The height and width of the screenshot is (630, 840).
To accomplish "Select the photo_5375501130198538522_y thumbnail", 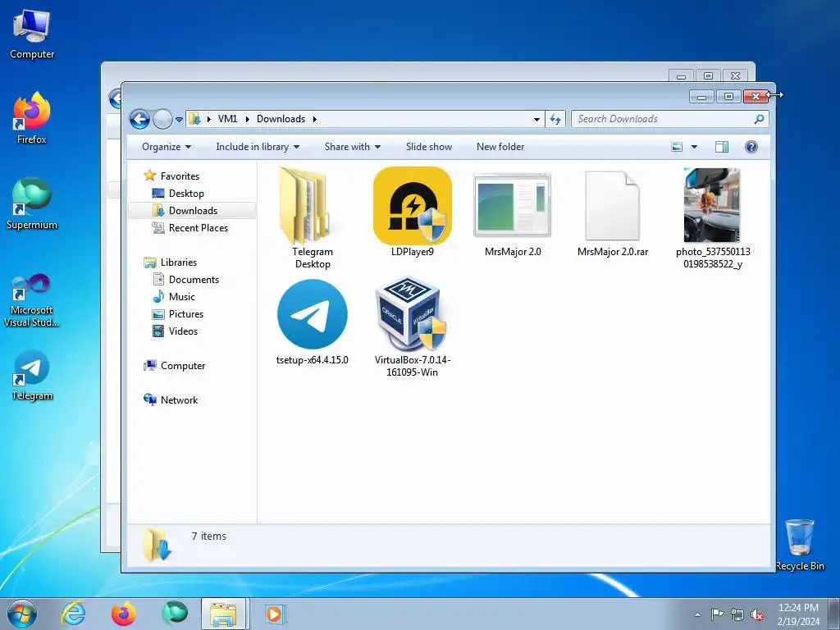I will (x=713, y=218).
